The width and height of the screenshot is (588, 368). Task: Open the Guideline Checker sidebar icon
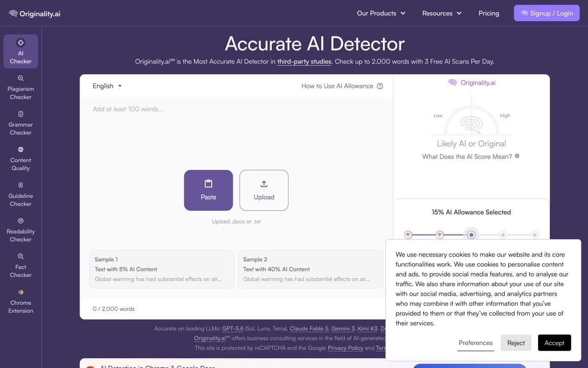tap(21, 185)
